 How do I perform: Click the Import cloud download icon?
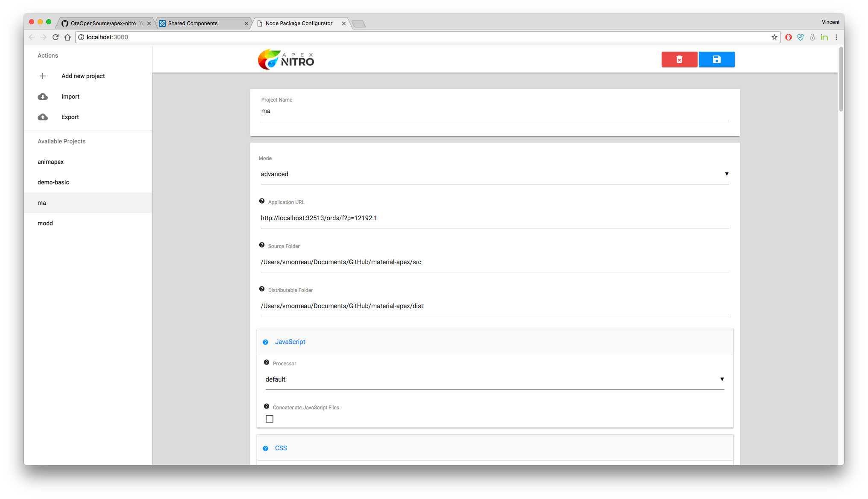click(x=43, y=96)
